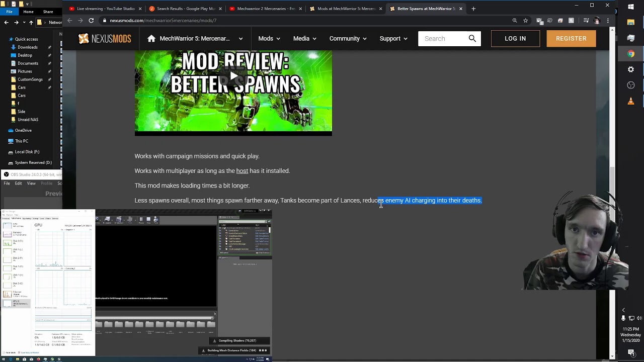
Task: Open the media control icon in the Chrome toolbar
Action: click(x=586, y=21)
